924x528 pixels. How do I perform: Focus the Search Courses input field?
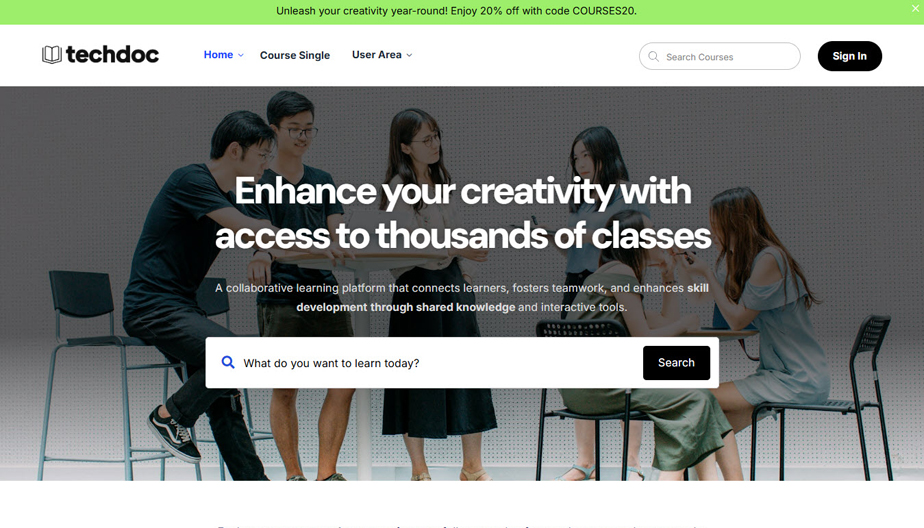point(720,56)
